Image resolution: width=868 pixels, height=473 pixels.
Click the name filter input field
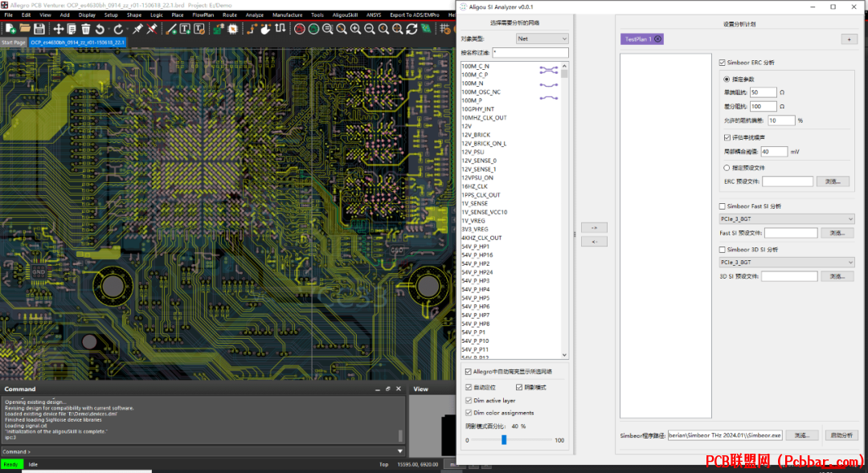[x=530, y=52]
